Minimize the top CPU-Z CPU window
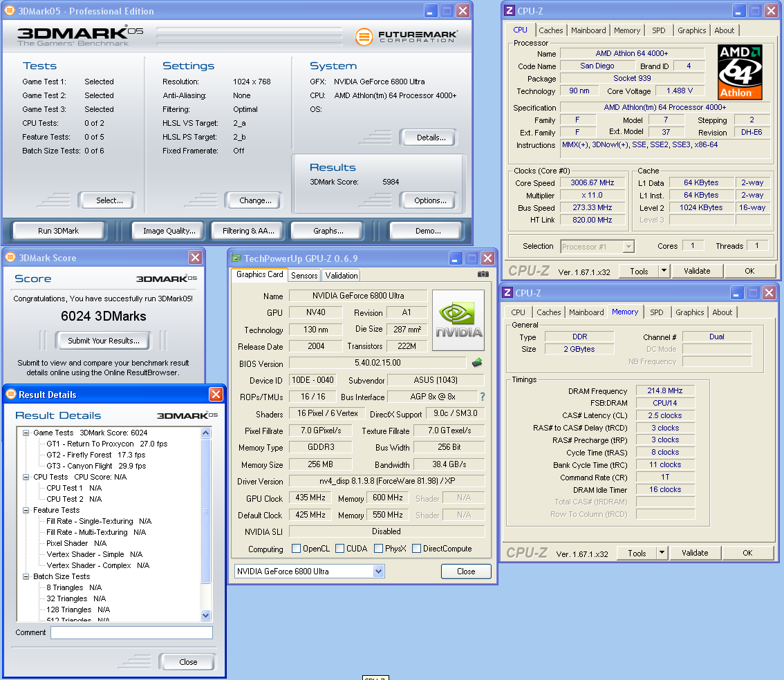 [x=739, y=10]
